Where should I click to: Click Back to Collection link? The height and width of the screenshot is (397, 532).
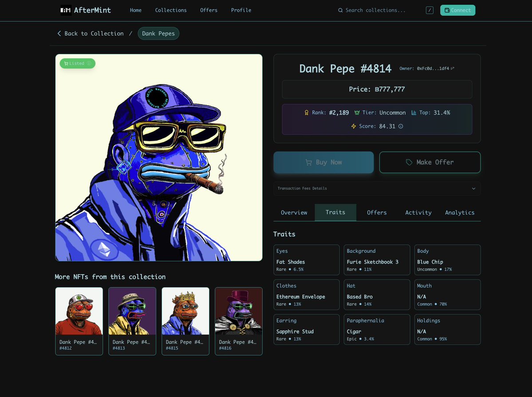(x=90, y=33)
